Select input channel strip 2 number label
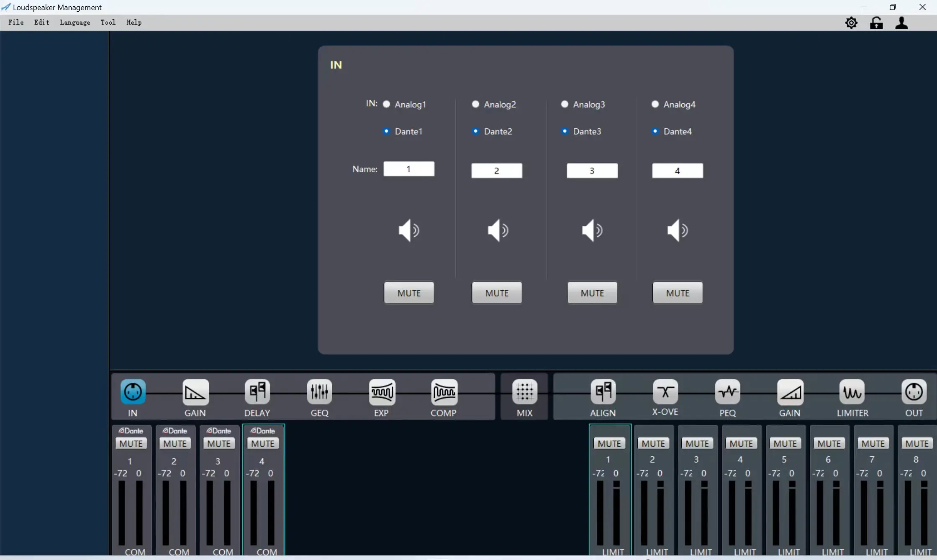This screenshot has width=937, height=560. click(174, 461)
